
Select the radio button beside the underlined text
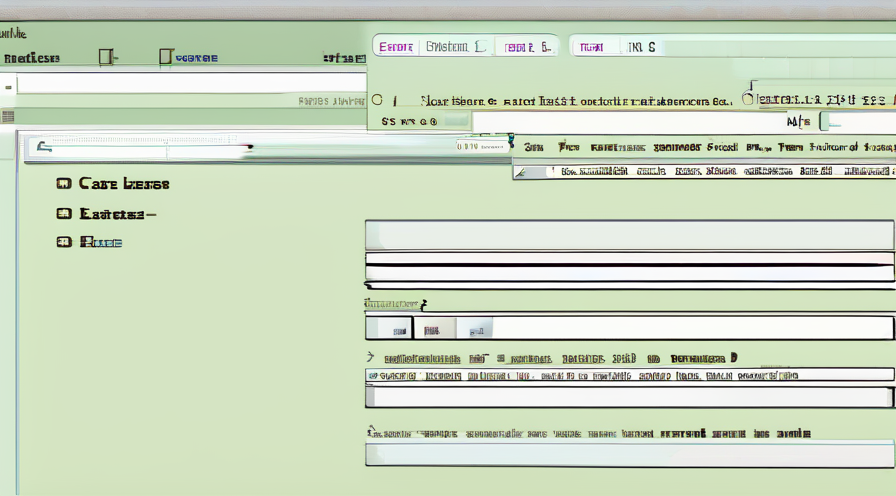pyautogui.click(x=745, y=100)
